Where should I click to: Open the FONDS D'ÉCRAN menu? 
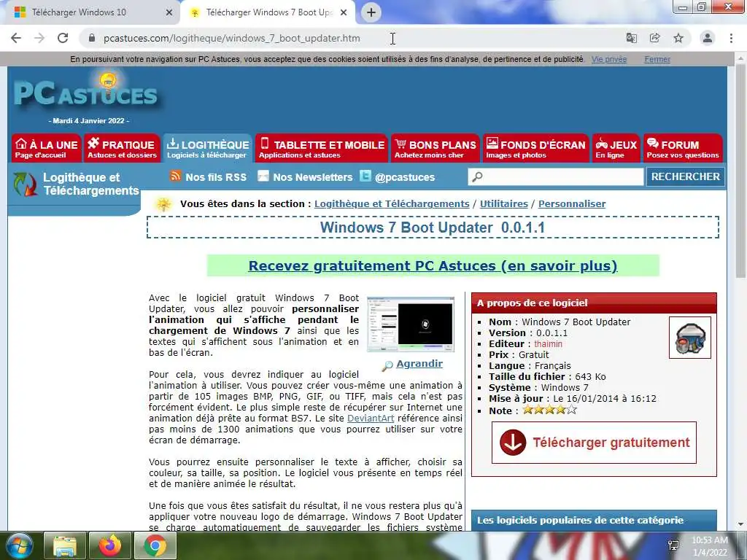536,148
